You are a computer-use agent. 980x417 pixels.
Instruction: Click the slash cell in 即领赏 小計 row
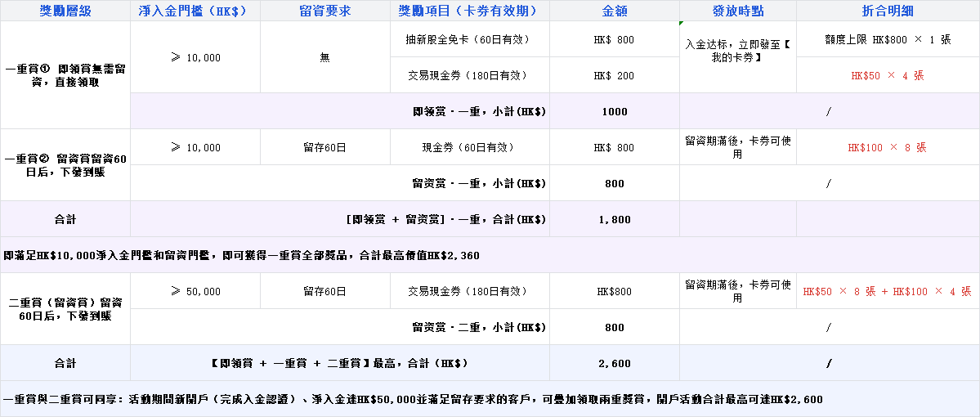tap(830, 111)
